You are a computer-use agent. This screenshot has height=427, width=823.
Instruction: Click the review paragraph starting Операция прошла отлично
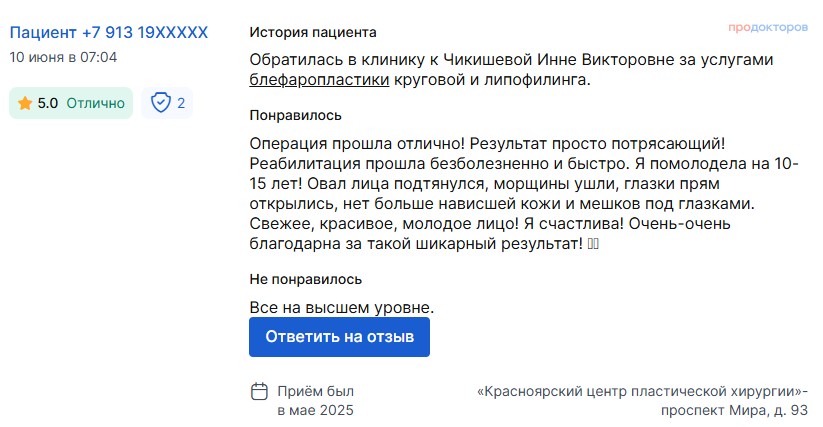tap(524, 194)
